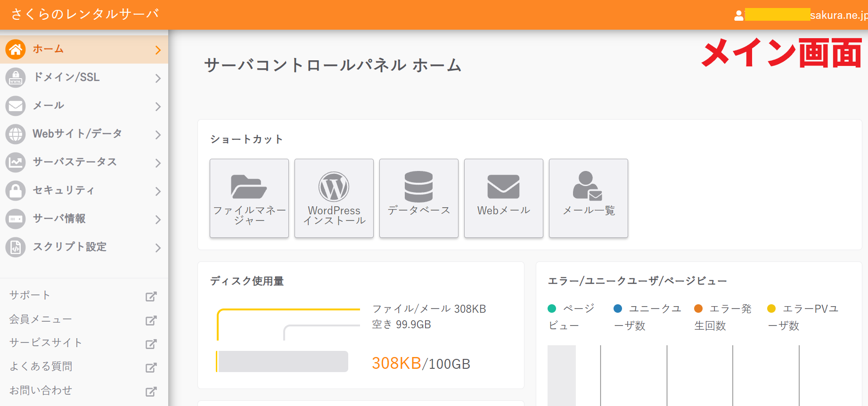
Task: Open the サービスサイト link
Action: point(46,343)
